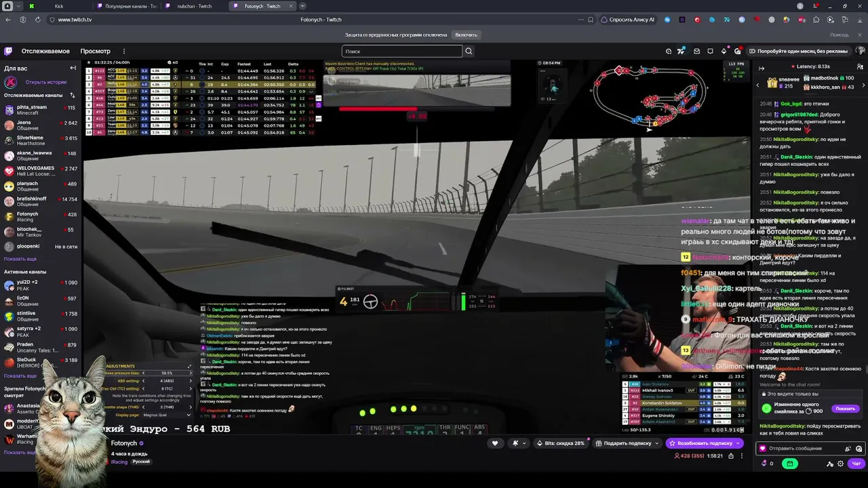
Task: Go back with the browser back arrow
Action: [x=8, y=20]
